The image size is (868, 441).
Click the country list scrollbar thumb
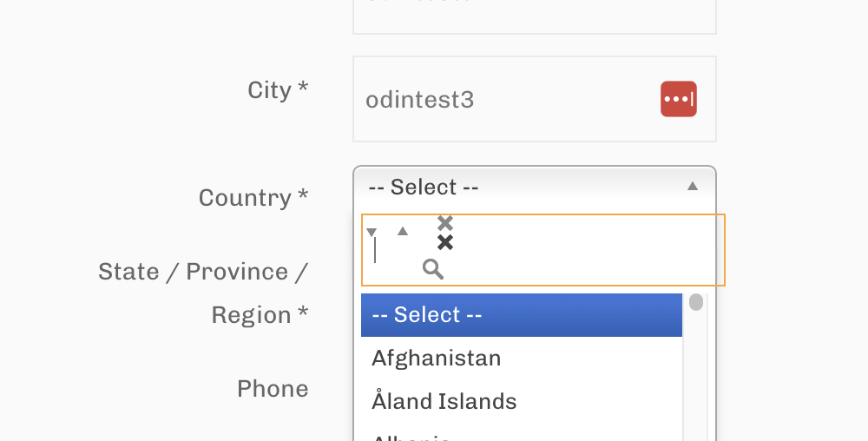pyautogui.click(x=696, y=302)
